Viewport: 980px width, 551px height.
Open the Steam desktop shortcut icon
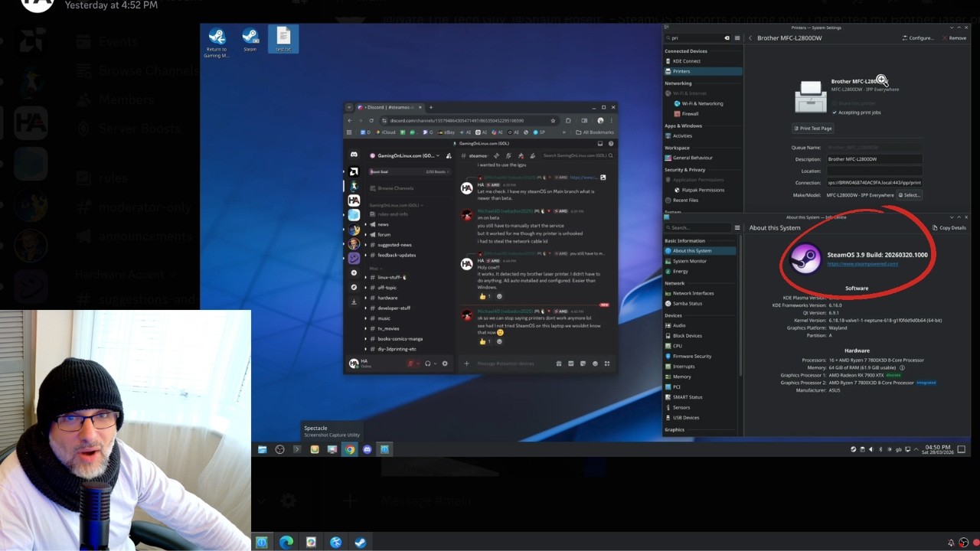tap(250, 40)
